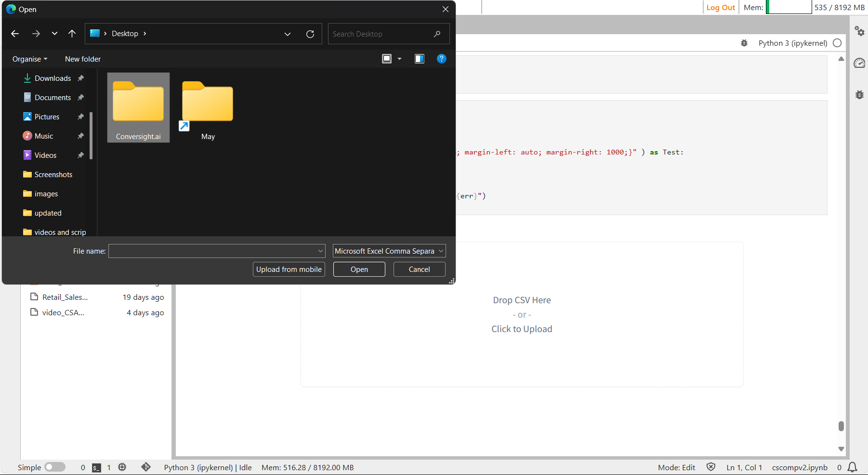Refresh the Desktop folder view

click(310, 34)
